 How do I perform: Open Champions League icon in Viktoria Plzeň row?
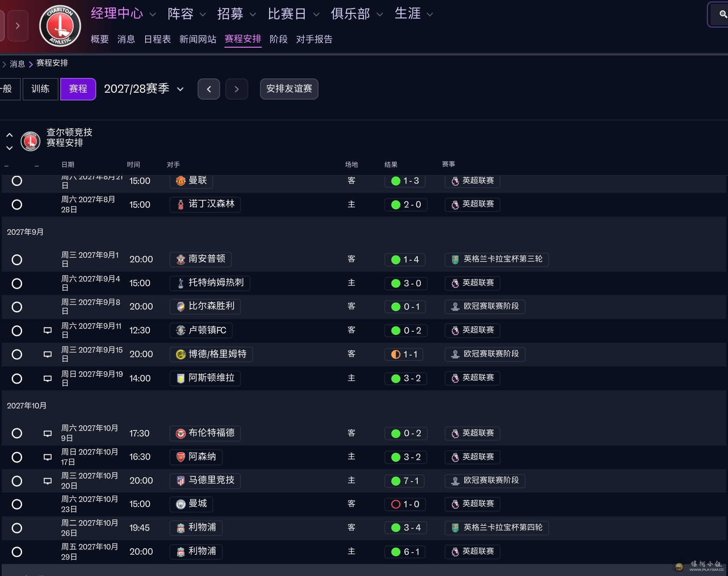(455, 307)
